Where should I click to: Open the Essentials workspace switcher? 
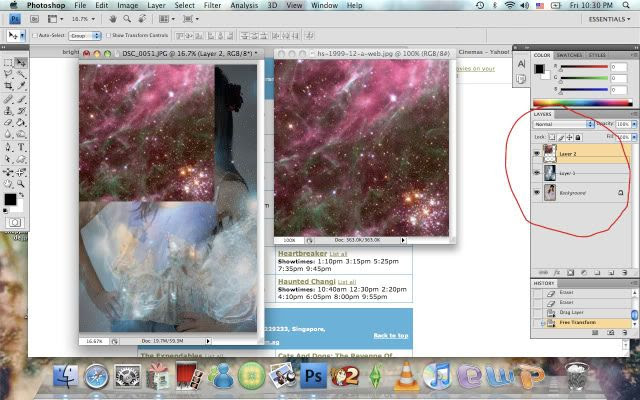[x=609, y=19]
